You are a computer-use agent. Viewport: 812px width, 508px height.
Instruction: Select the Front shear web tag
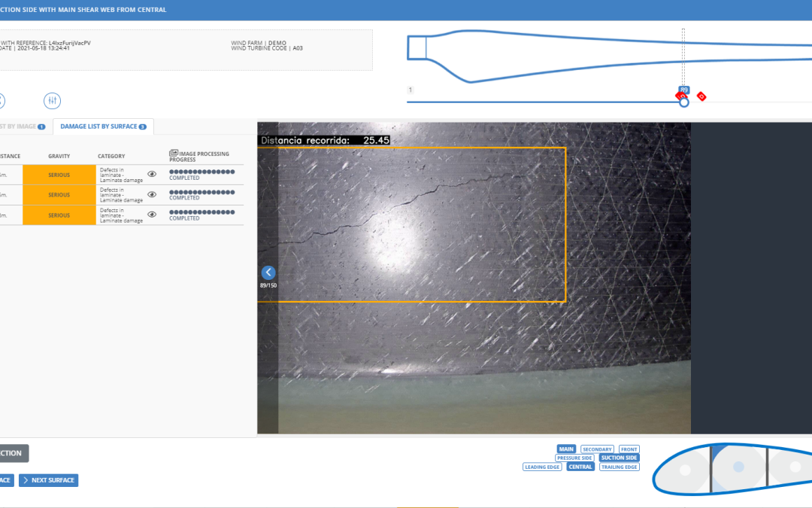pyautogui.click(x=629, y=449)
